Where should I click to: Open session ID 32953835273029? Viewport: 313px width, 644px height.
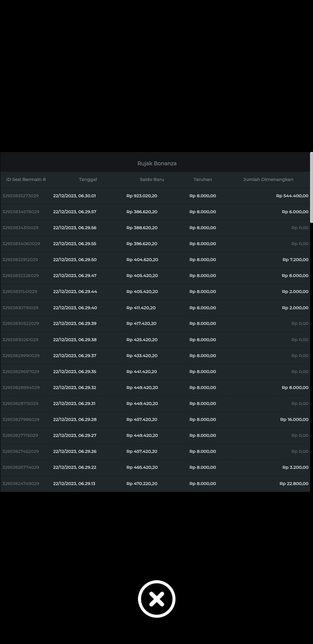(21, 196)
